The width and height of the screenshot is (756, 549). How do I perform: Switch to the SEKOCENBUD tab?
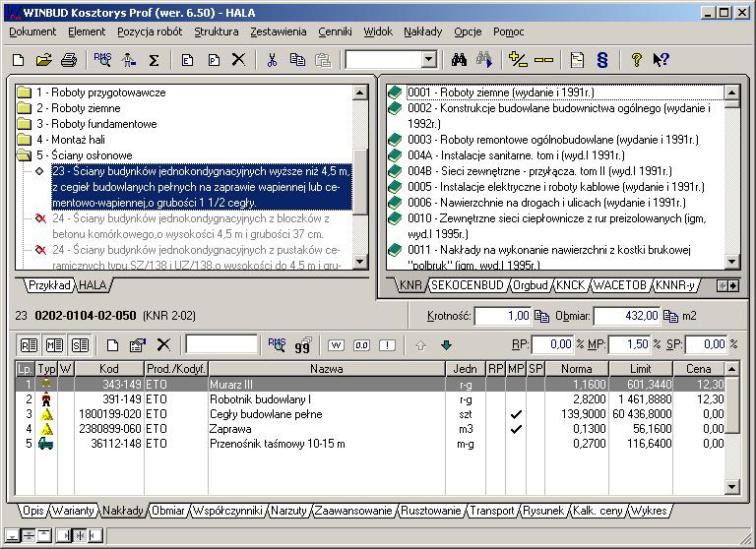[x=467, y=285]
